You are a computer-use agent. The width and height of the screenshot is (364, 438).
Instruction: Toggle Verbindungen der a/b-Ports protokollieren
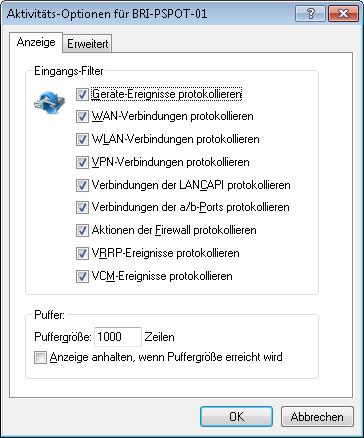[82, 208]
